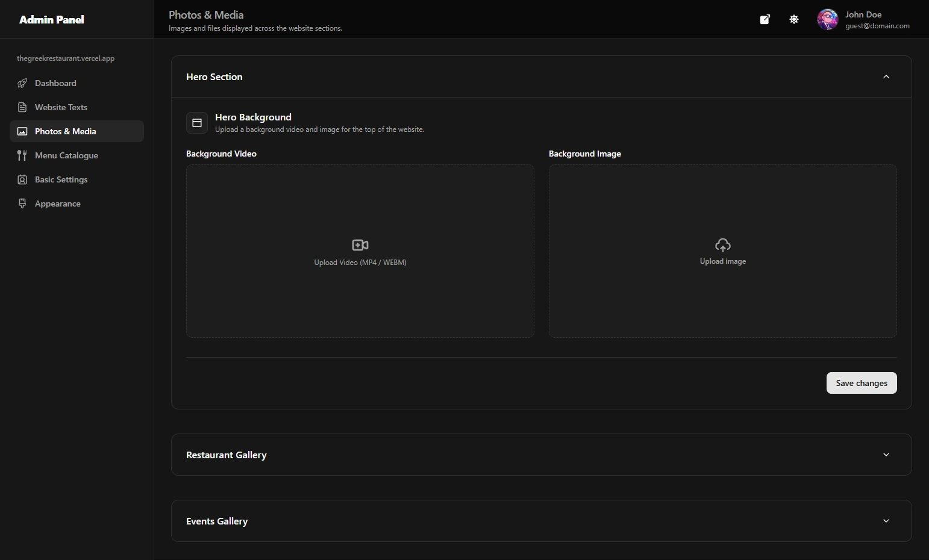This screenshot has height=560, width=929.
Task: Click the Hero Background section icon
Action: (x=196, y=122)
